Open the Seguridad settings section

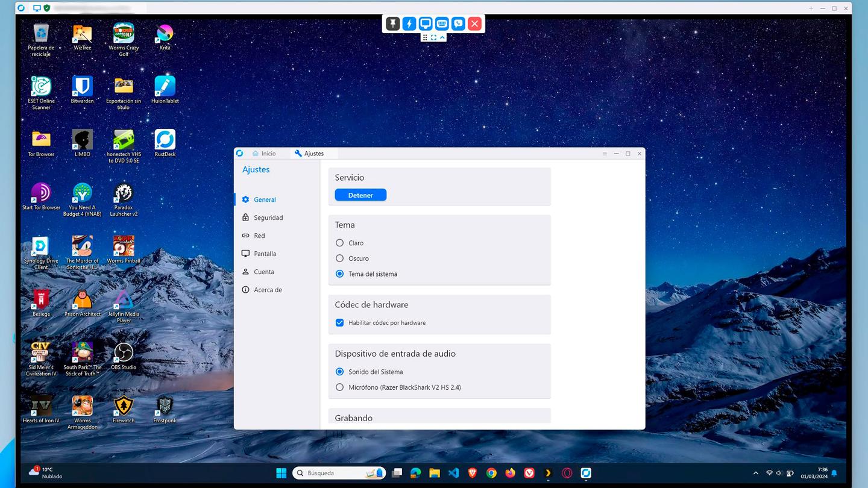(268, 217)
